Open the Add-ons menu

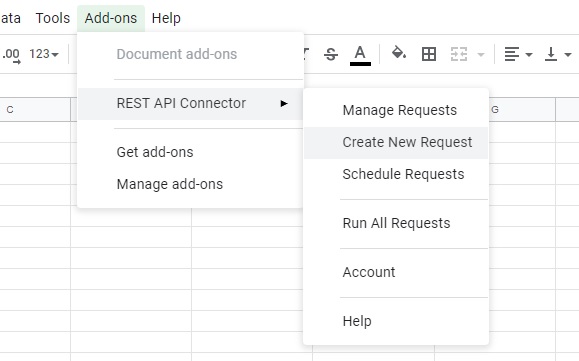click(x=111, y=18)
